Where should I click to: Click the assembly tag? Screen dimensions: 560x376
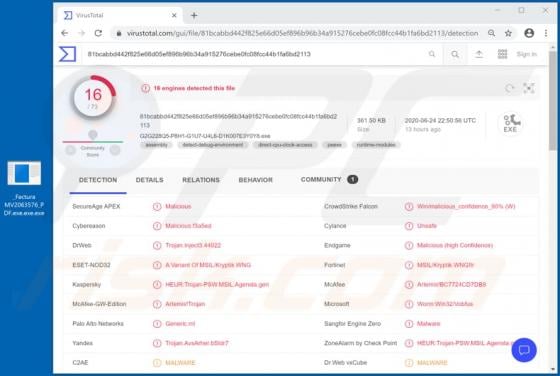click(x=157, y=145)
